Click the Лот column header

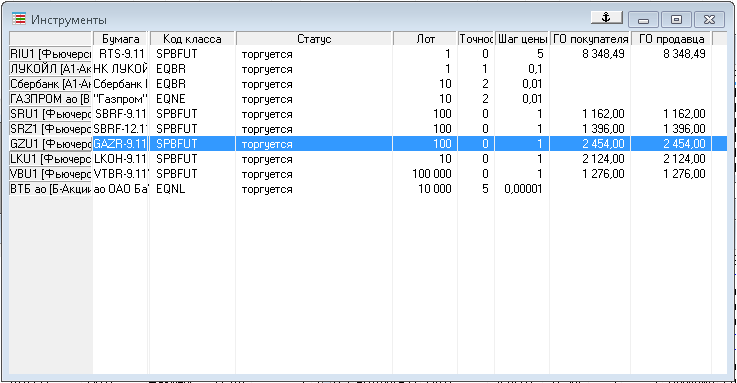425,39
